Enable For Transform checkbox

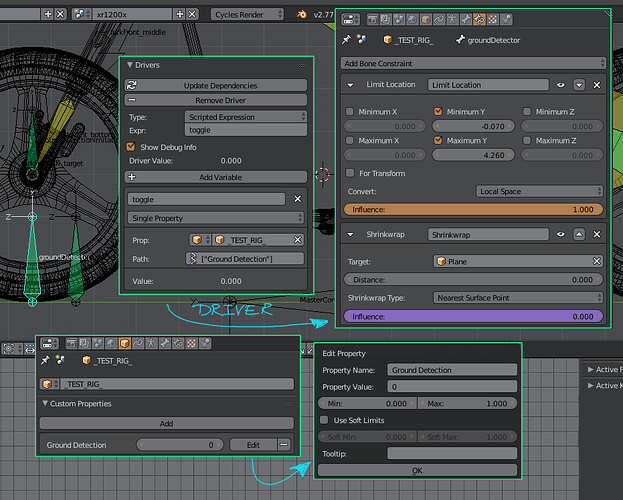point(350,173)
